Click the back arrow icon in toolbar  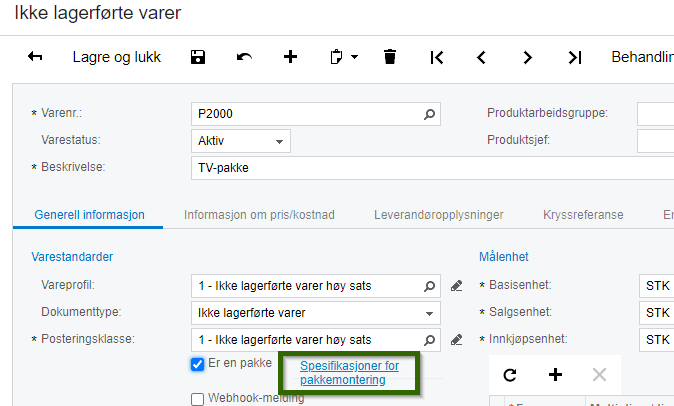tap(35, 57)
